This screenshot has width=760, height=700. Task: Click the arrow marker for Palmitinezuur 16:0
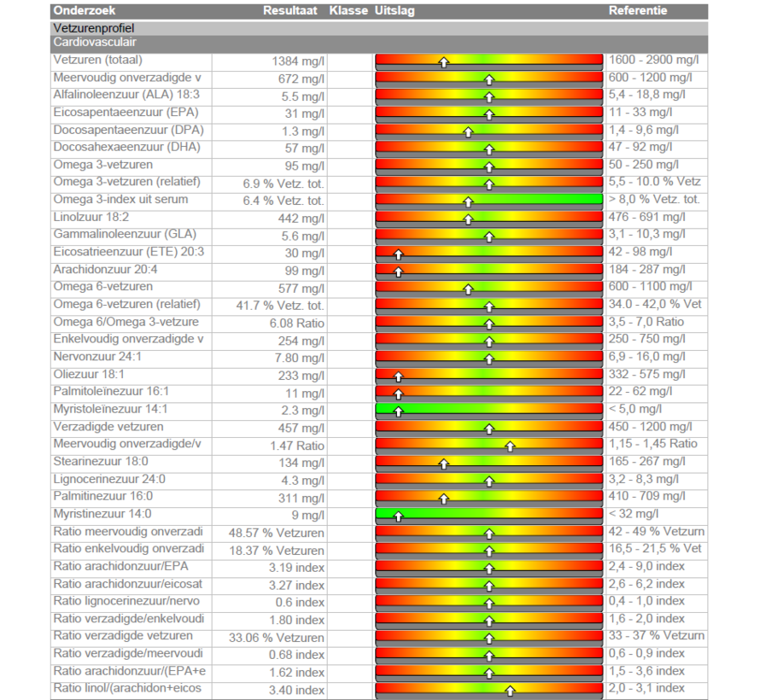click(x=444, y=498)
